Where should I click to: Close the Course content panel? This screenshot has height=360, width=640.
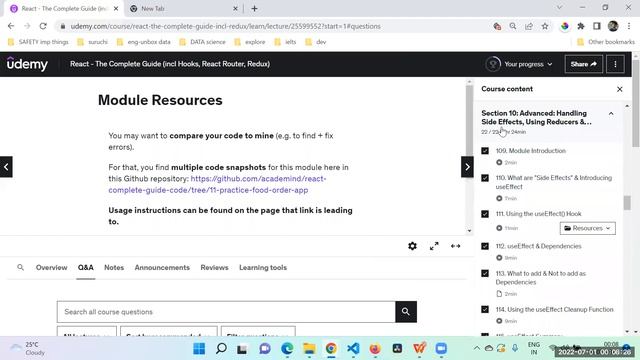pyautogui.click(x=620, y=89)
